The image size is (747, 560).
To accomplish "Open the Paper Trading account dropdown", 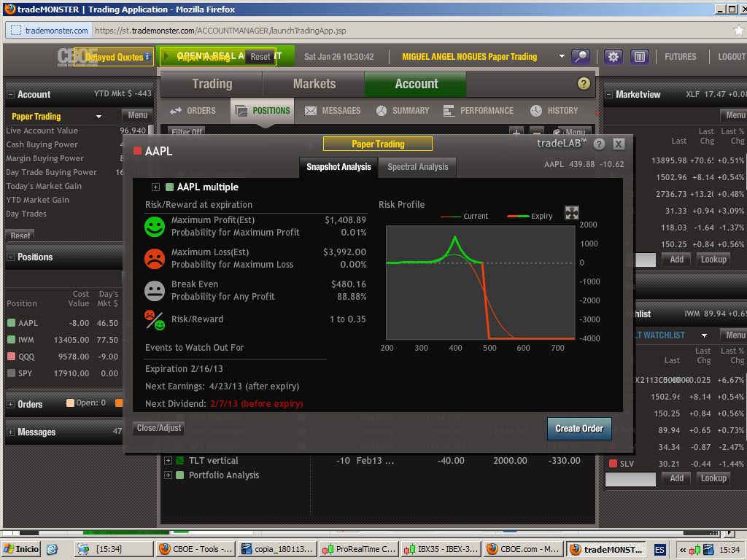I will pos(98,116).
